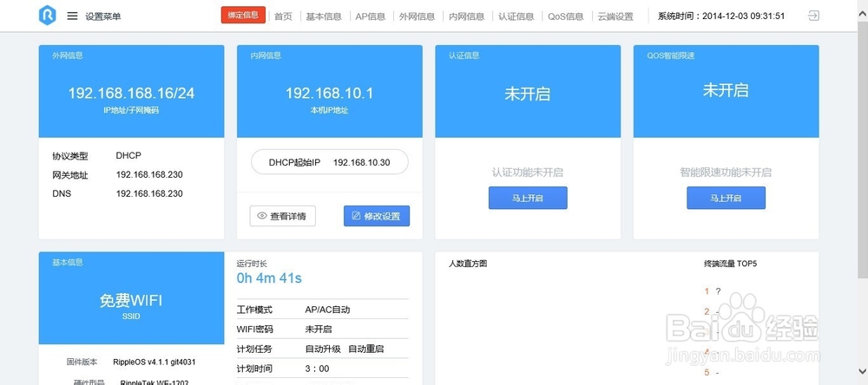Select the 内网信息 tab

pos(467,16)
